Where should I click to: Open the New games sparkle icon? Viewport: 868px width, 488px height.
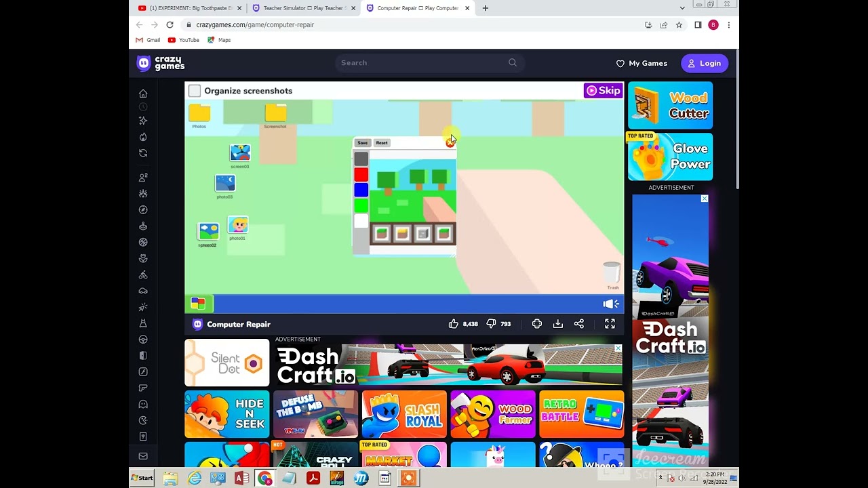(143, 121)
